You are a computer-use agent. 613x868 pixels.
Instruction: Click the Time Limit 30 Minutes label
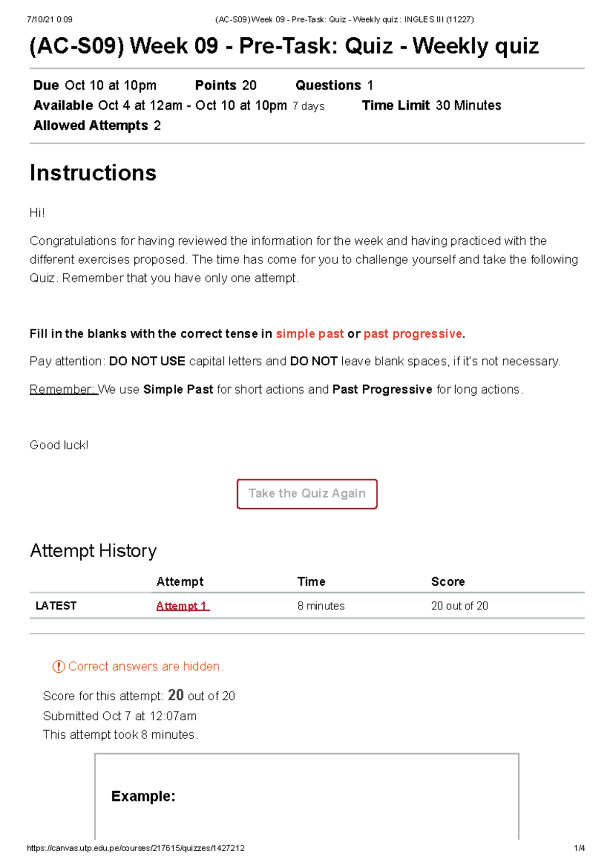(431, 106)
